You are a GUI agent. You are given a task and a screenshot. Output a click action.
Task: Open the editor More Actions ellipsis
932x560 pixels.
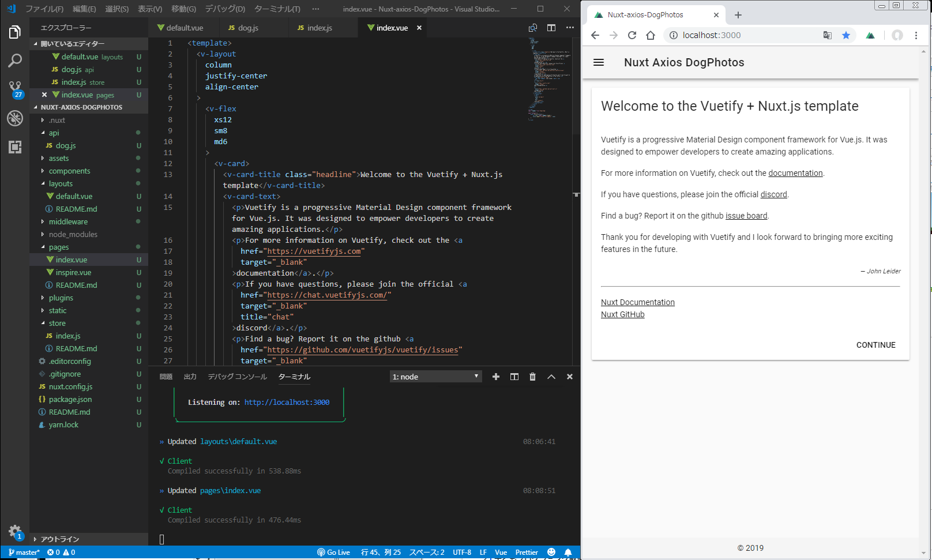[x=570, y=28]
